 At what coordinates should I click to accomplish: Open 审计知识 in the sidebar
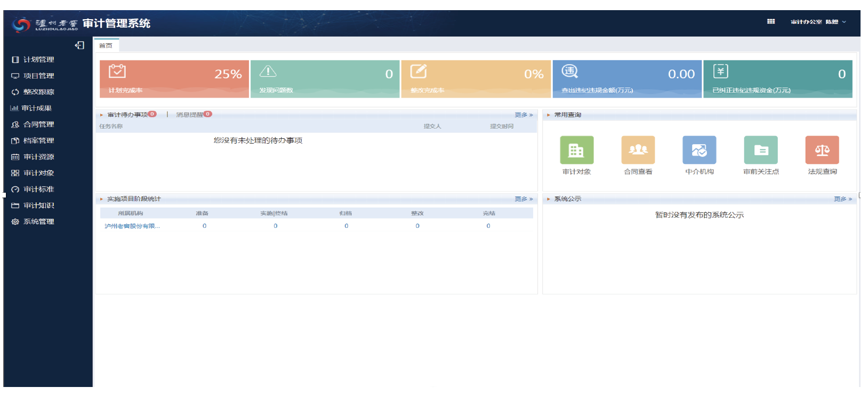39,206
